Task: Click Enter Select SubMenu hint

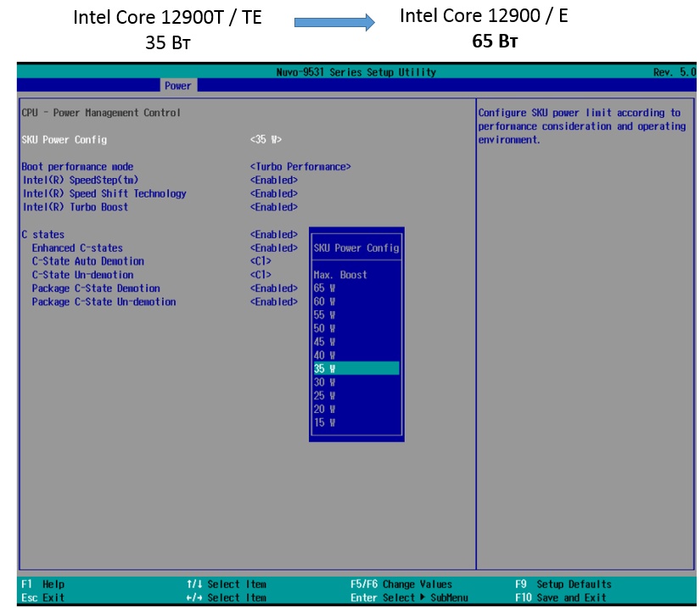Action: tap(409, 597)
